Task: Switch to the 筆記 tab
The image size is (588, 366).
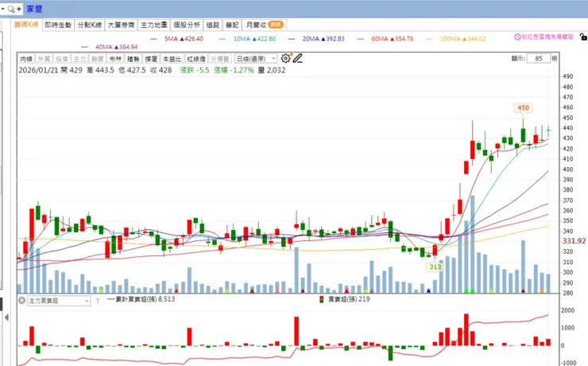Action: pos(232,25)
